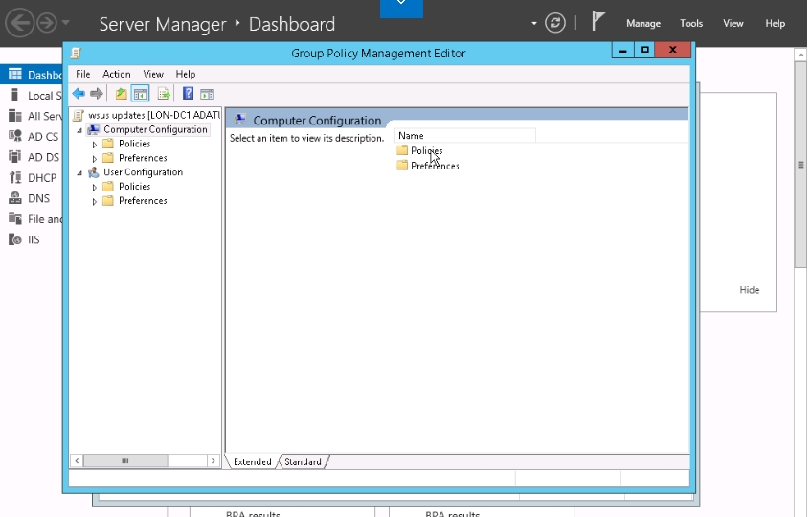812x517 pixels.
Task: Click Server Manager refresh icon
Action: [555, 23]
